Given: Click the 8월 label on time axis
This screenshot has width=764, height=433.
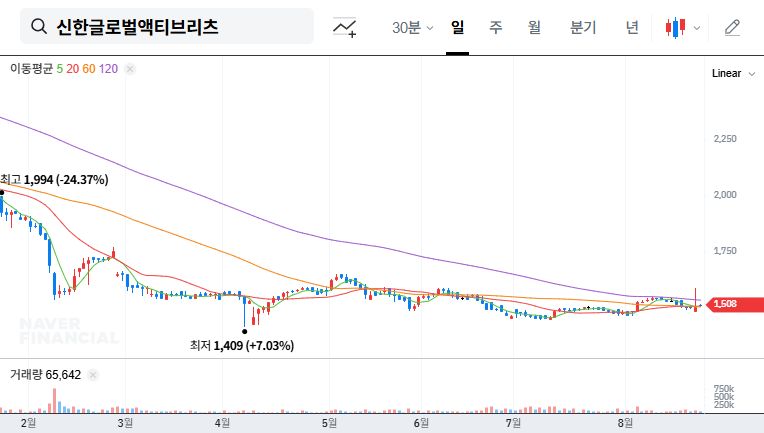Looking at the screenshot, I should pos(625,423).
